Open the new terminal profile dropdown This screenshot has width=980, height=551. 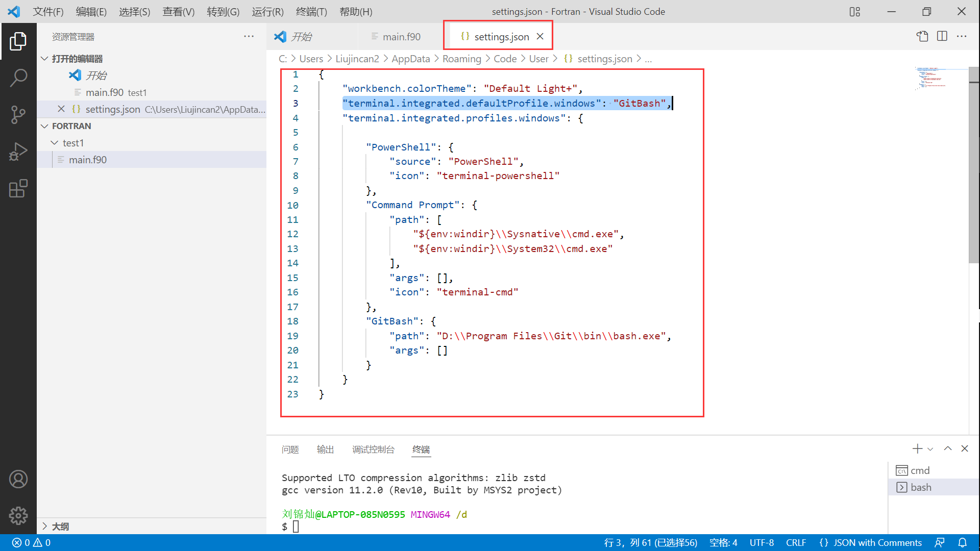(930, 449)
